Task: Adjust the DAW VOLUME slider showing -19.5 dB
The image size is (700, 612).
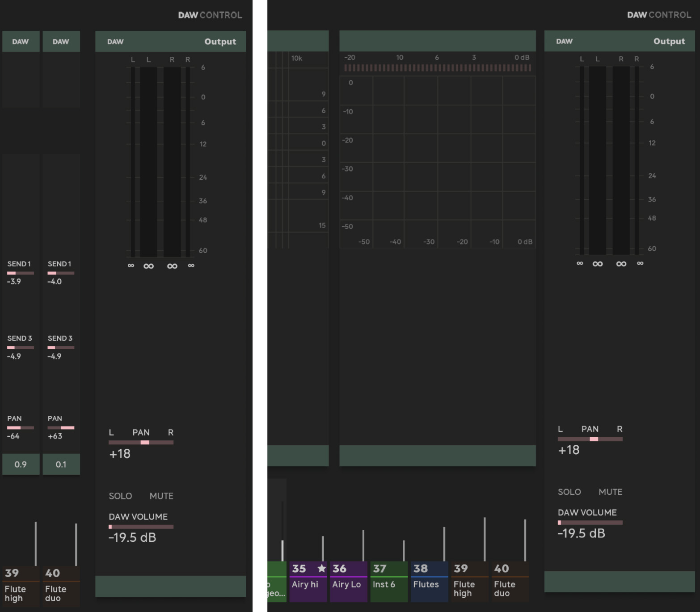Action: point(141,527)
